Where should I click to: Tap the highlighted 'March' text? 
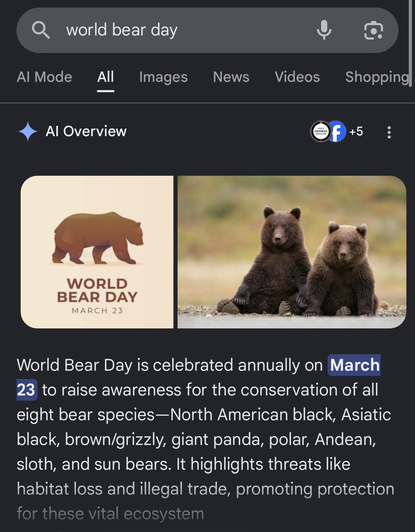coord(355,365)
